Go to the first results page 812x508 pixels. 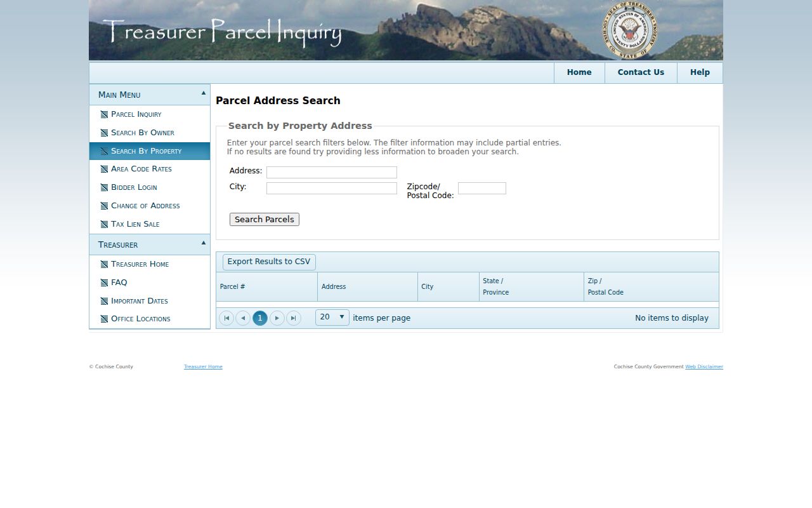226,318
